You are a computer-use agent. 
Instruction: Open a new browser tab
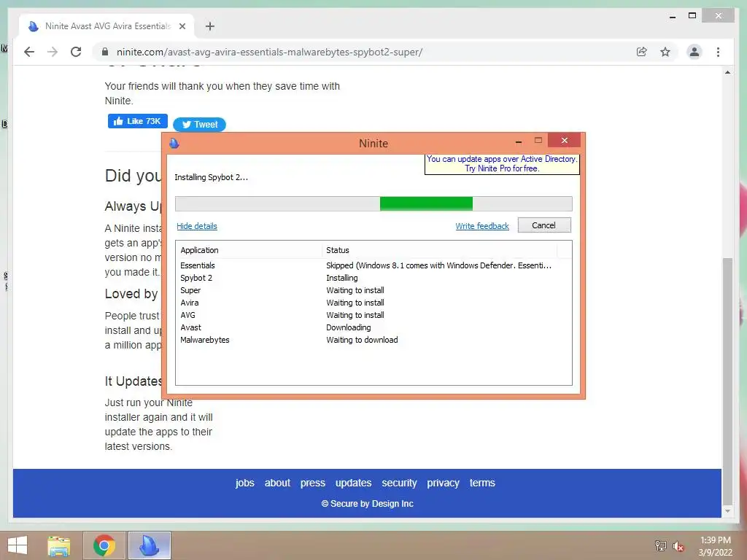click(x=209, y=26)
